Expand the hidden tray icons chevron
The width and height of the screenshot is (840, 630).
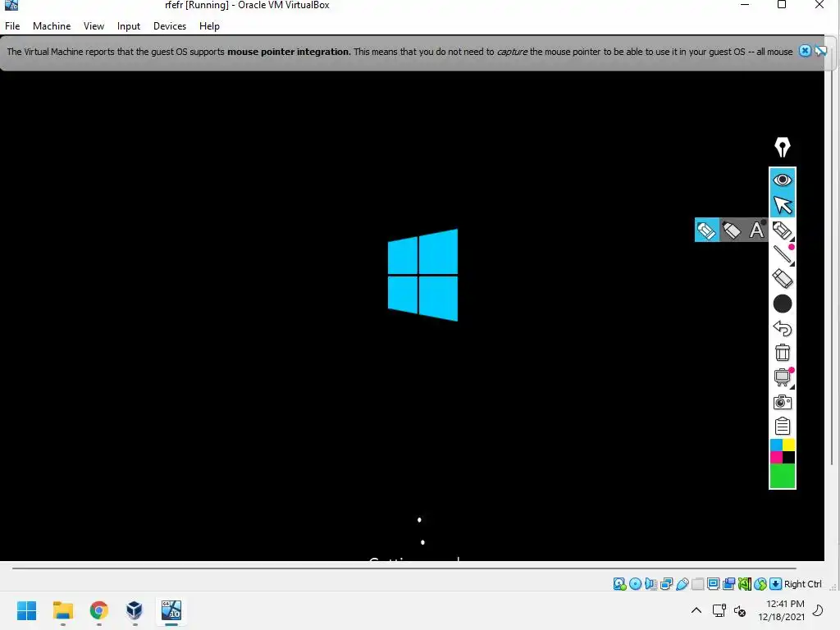696,610
